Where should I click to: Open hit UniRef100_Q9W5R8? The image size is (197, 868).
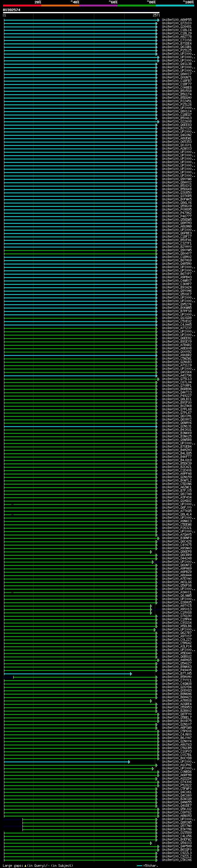[x=177, y=440]
